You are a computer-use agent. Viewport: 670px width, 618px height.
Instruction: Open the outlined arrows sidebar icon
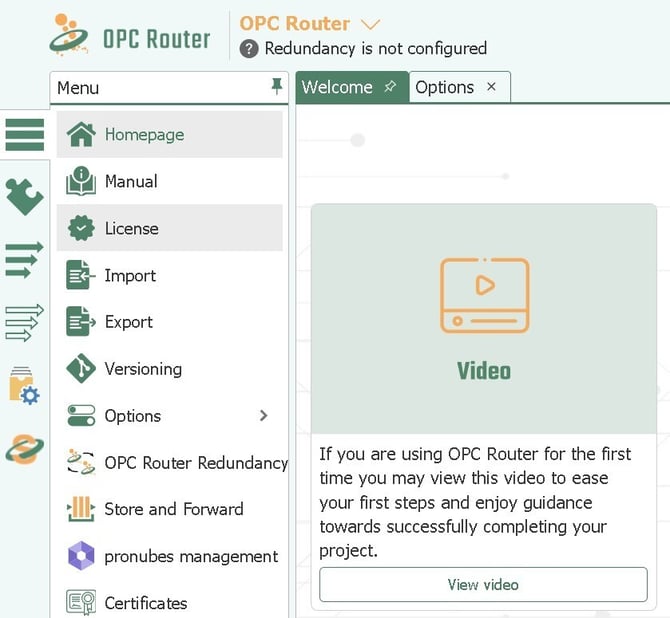[24, 323]
